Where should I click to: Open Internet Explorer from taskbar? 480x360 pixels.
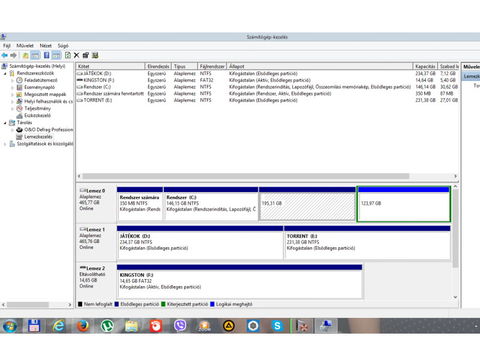click(x=59, y=326)
